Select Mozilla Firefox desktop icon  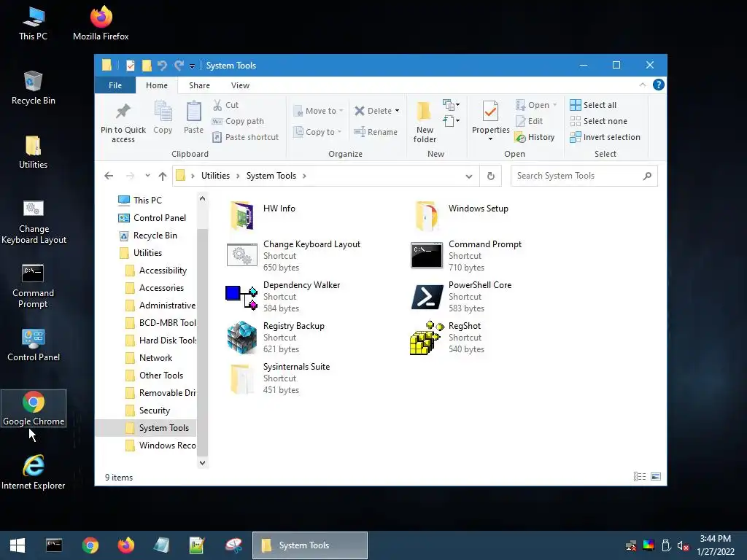coord(101,23)
